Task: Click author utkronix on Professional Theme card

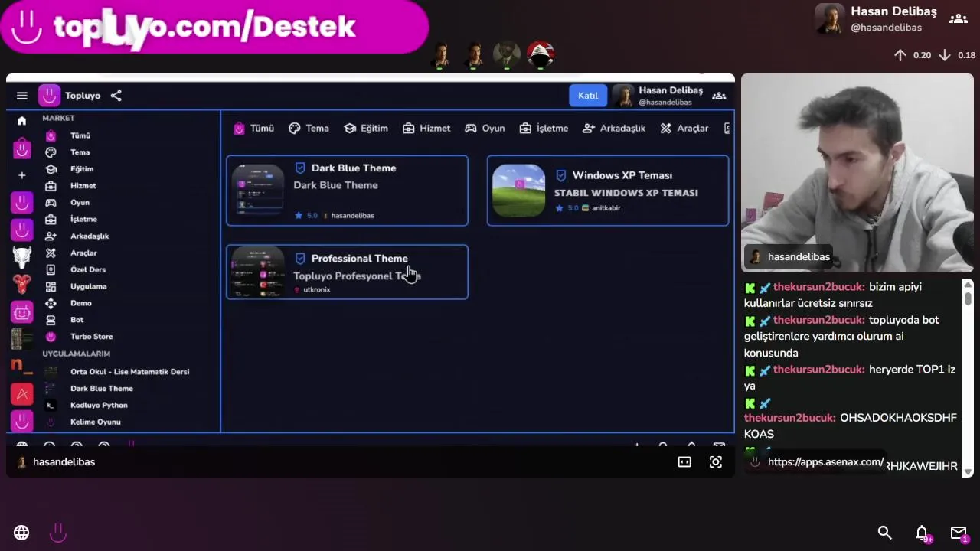Action: [317, 290]
